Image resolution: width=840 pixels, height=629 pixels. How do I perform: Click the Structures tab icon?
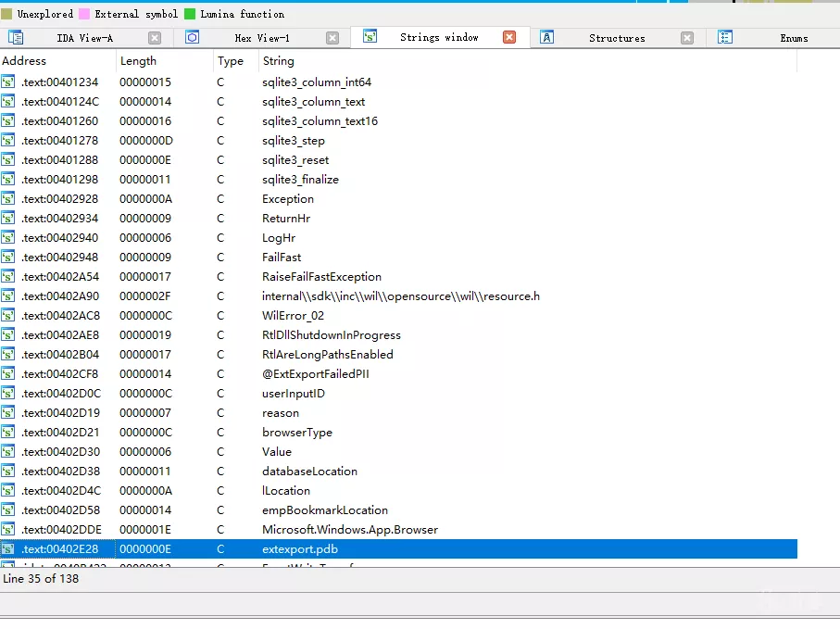click(x=546, y=37)
